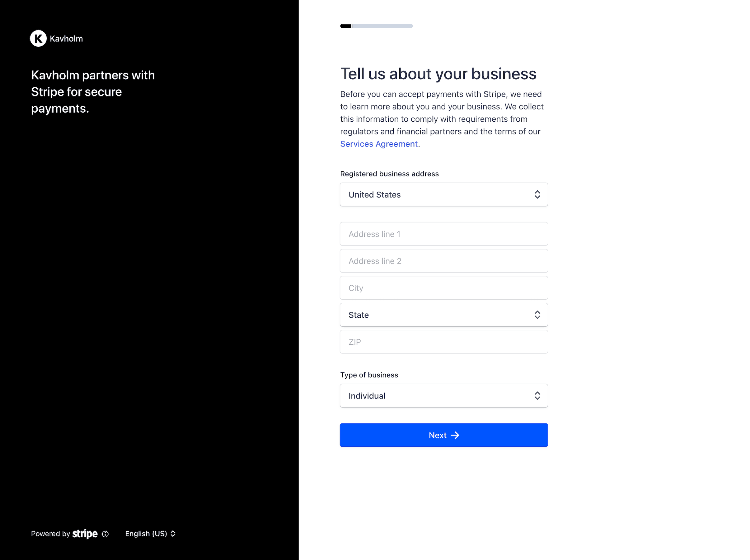Open the State dropdown
750x560 pixels.
point(444,315)
